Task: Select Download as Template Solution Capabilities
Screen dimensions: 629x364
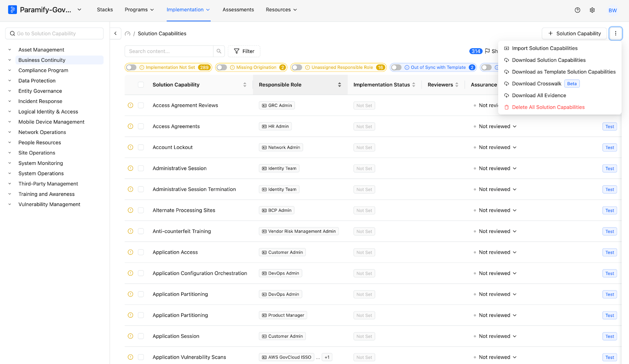Action: pos(560,72)
